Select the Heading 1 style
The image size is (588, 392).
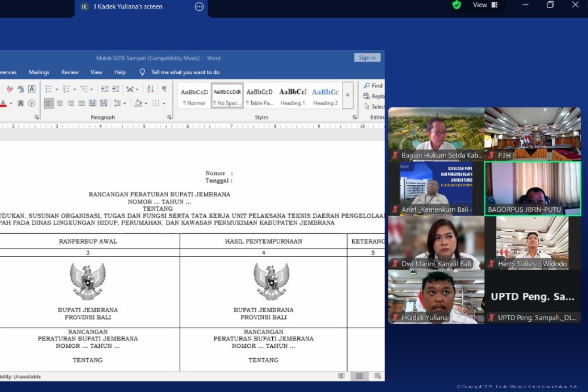293,96
